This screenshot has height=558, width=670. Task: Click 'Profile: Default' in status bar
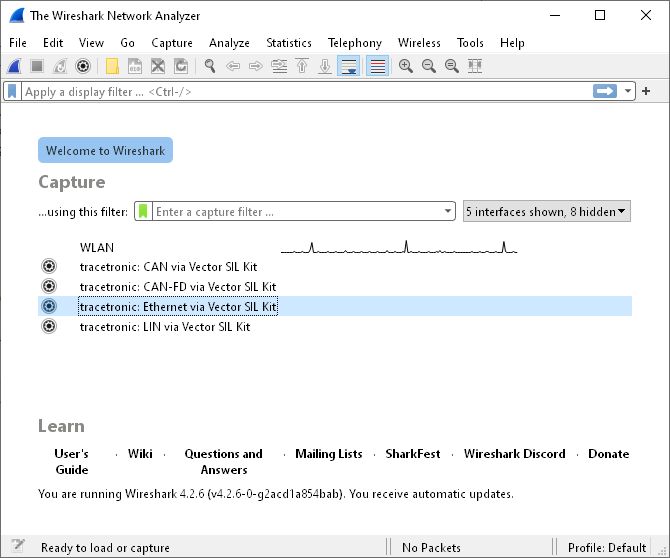607,547
